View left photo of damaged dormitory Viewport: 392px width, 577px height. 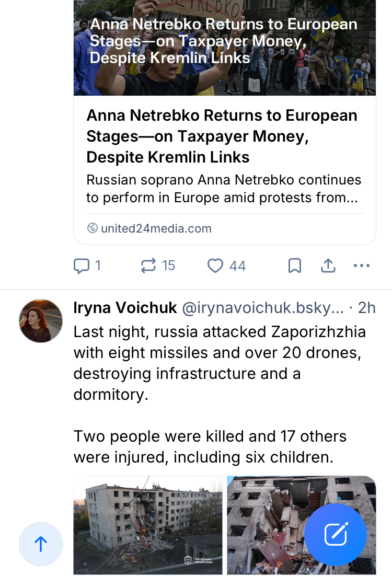[x=148, y=525]
